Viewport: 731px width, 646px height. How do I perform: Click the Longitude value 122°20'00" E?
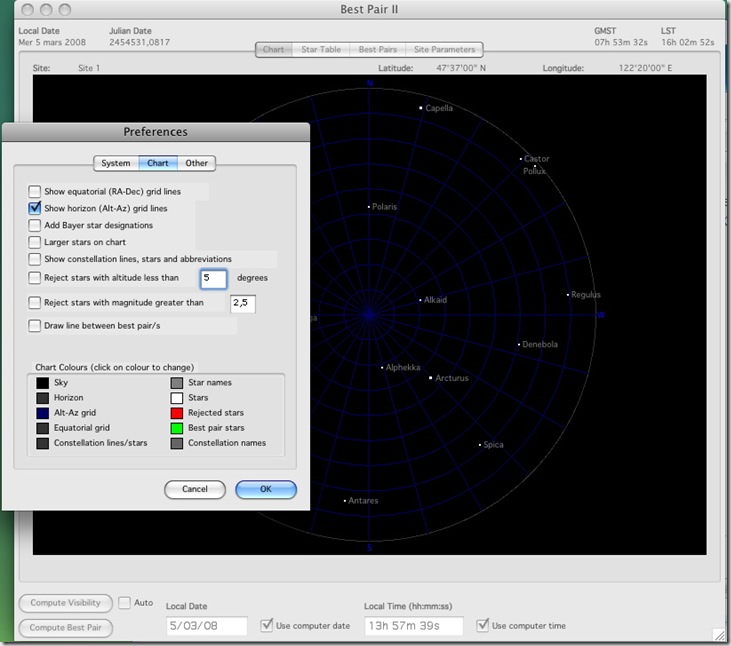point(645,68)
